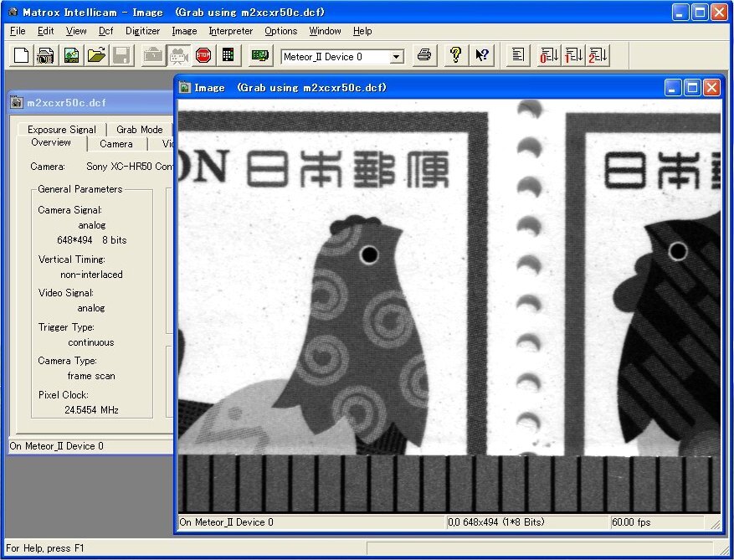Click the '24.5454 MHz' pixel clock value

(91, 410)
